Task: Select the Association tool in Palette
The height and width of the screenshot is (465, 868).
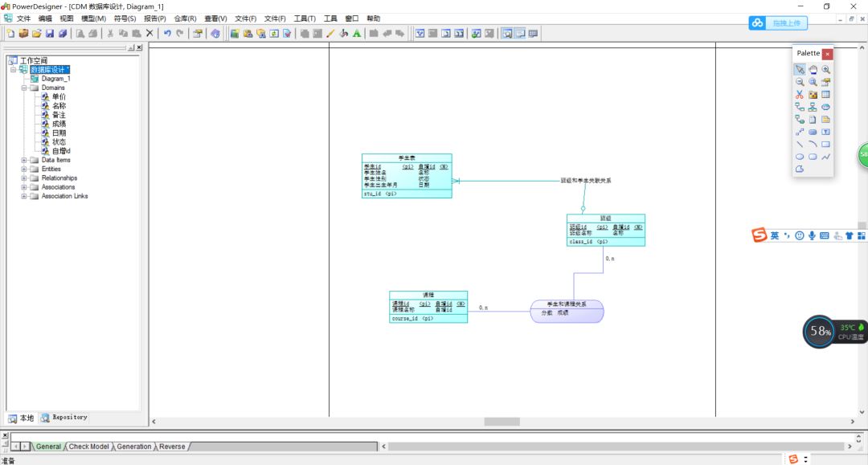Action: coord(825,107)
